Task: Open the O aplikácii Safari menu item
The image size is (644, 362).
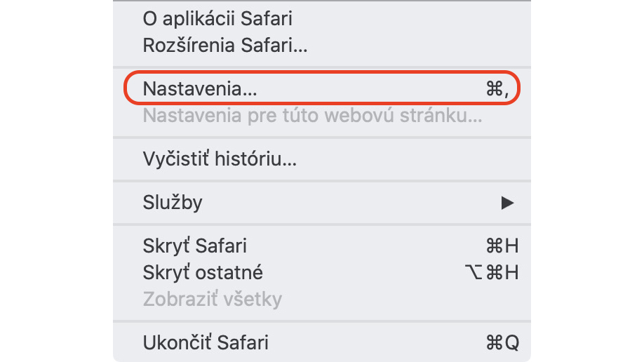Action: click(x=321, y=19)
